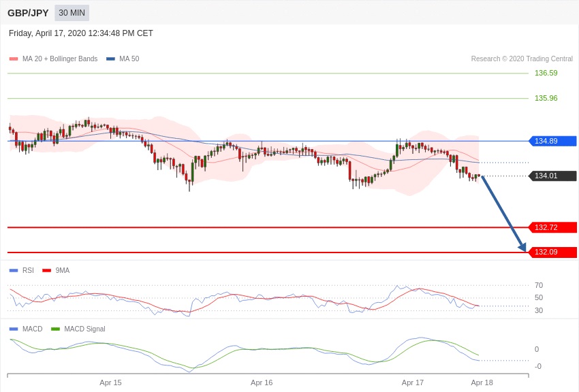Viewport: 579px width, 392px height.
Task: Click the Apr 17 date axis label
Action: tap(413, 382)
